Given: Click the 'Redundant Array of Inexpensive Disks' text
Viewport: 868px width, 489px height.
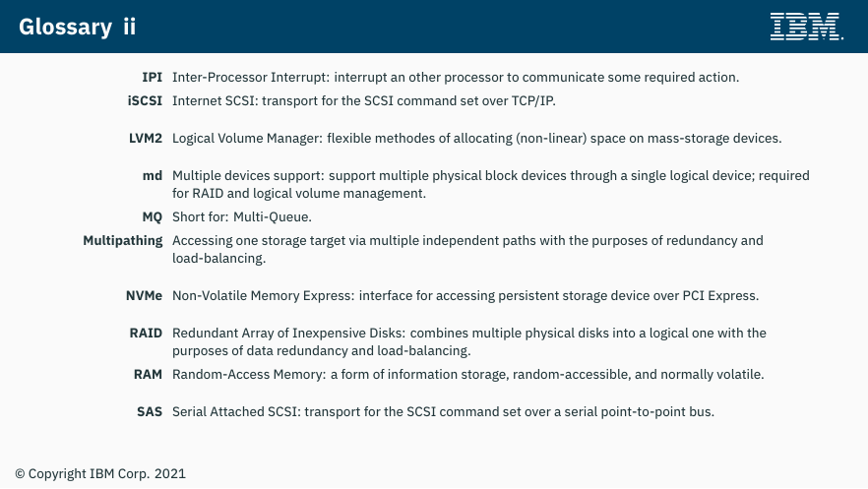Looking at the screenshot, I should (x=288, y=334).
